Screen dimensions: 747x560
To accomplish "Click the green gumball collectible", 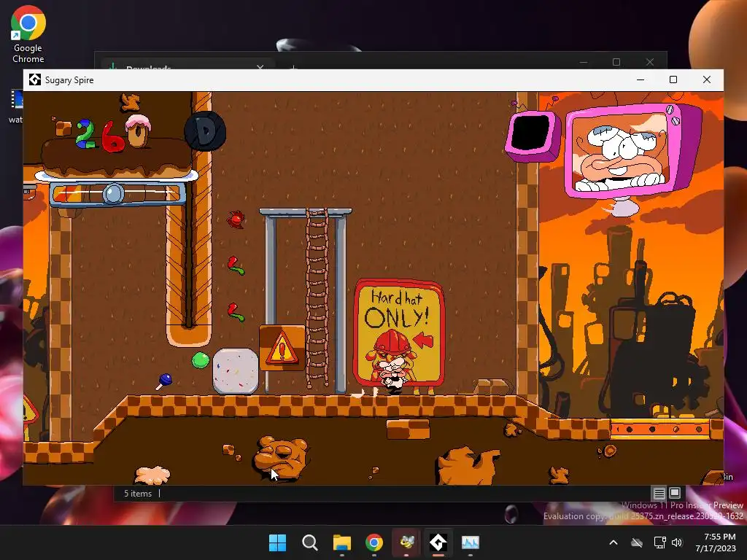I will 201,360.
